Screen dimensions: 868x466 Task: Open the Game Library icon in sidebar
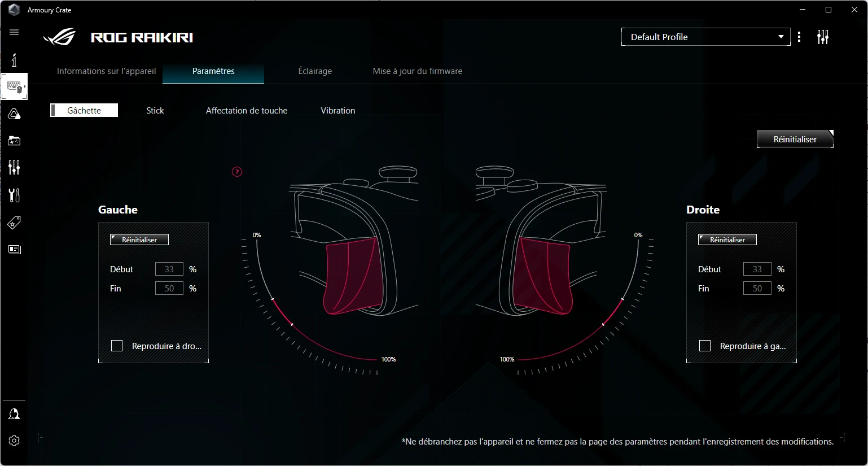[14, 141]
